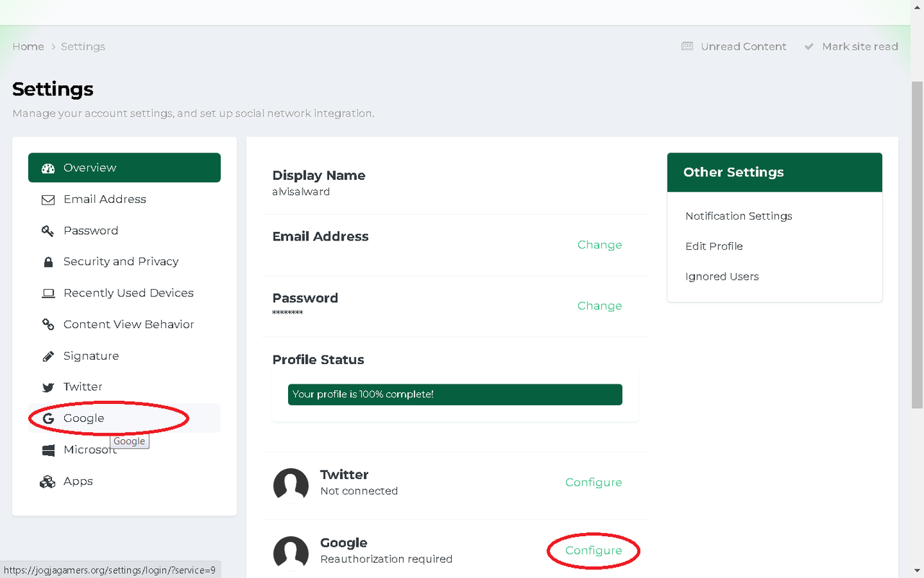Click the Google G icon in sidebar

pyautogui.click(x=48, y=418)
